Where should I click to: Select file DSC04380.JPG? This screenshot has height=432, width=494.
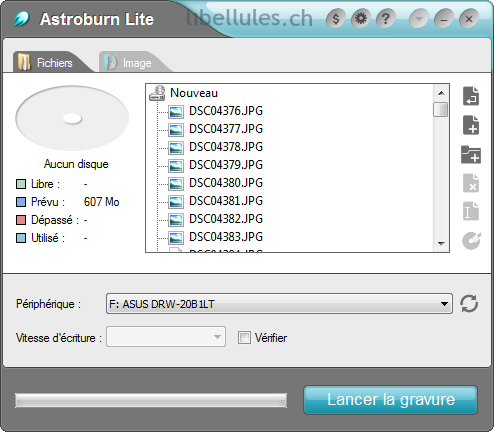[x=226, y=183]
